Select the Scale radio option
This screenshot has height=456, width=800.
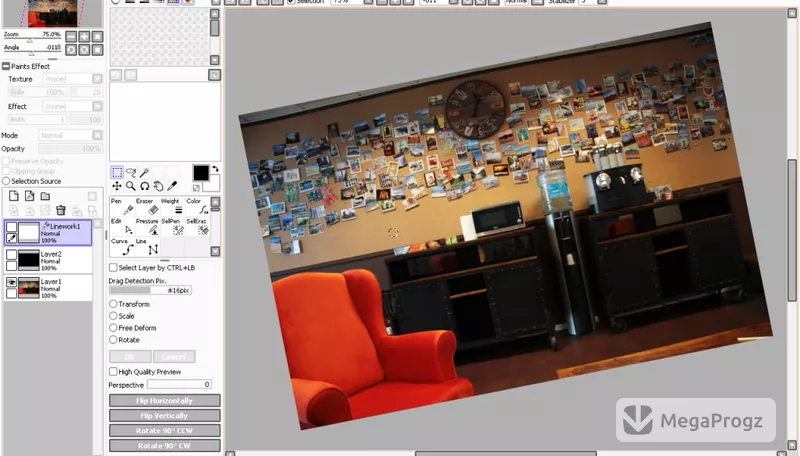(x=113, y=316)
